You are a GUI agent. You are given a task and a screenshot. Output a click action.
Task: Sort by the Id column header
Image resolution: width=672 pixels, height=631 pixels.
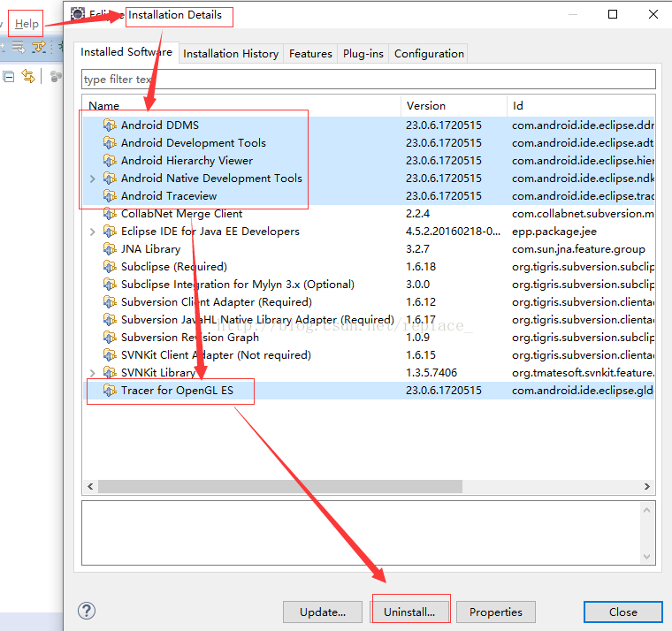[581, 105]
